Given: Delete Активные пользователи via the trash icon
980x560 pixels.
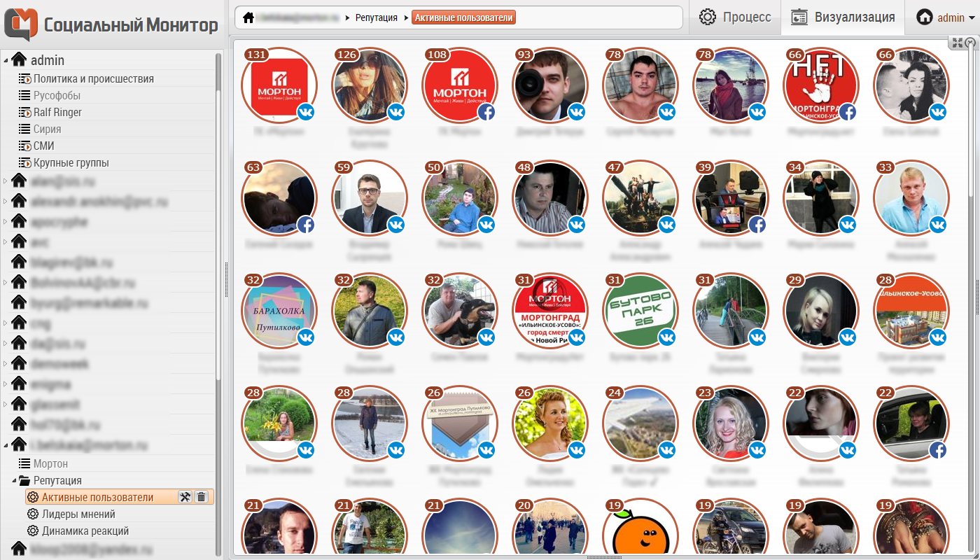Looking at the screenshot, I should 202,497.
